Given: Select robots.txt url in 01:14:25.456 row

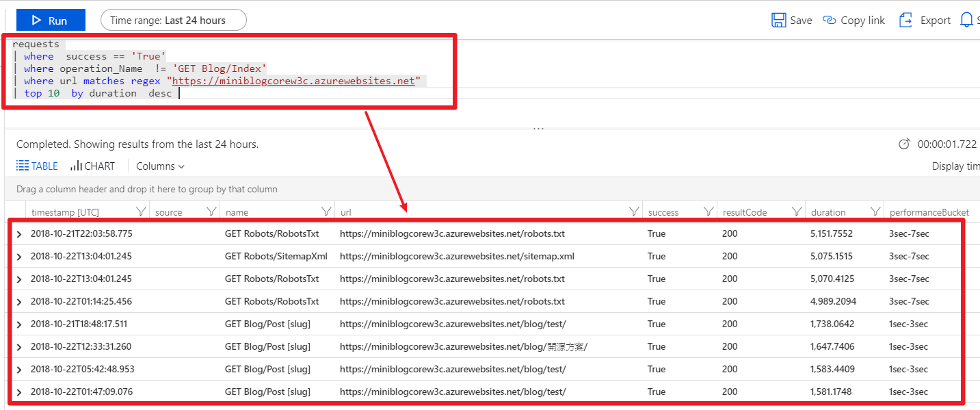Looking at the screenshot, I should (x=452, y=301).
